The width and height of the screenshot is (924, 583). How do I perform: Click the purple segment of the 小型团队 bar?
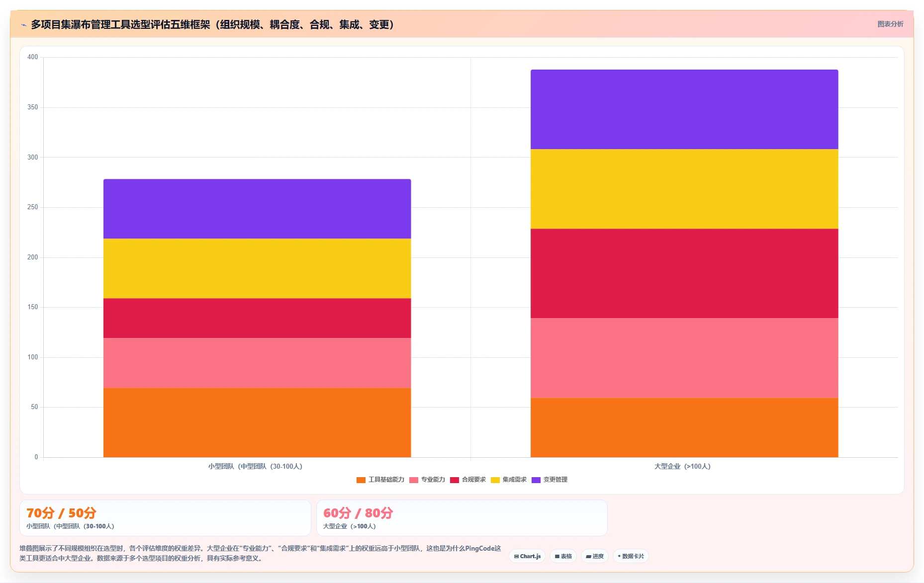point(257,209)
